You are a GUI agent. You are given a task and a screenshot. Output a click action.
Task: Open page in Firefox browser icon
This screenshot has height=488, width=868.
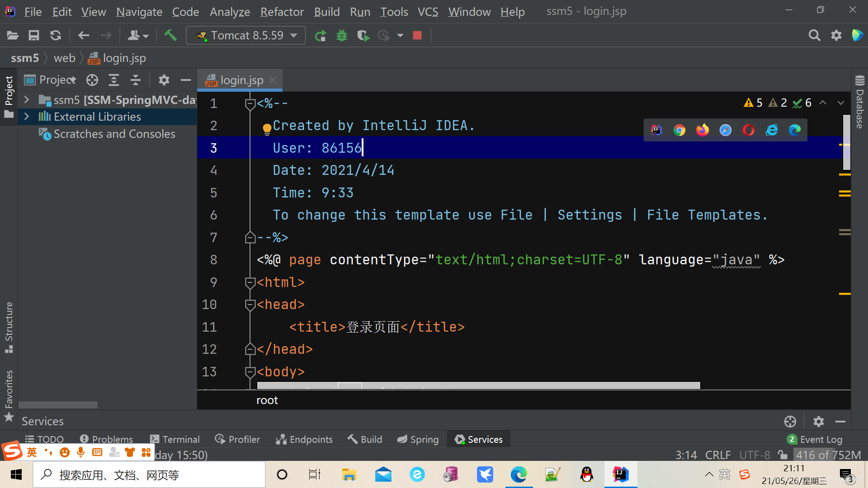[x=703, y=130]
